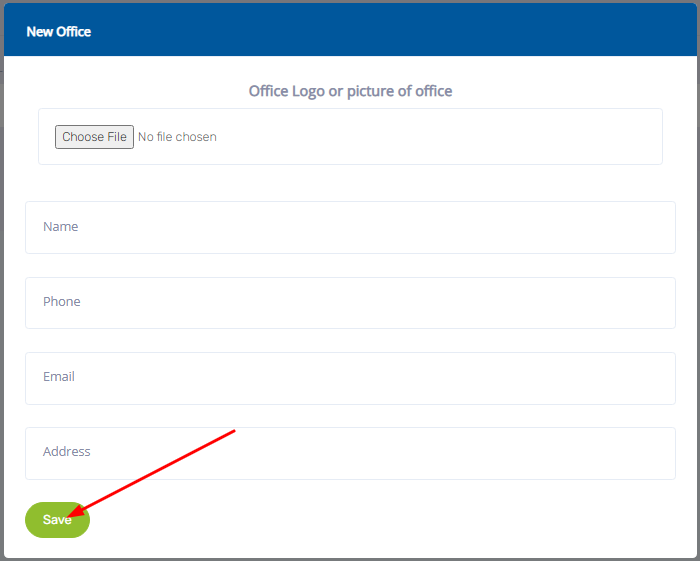
Task: Click the 'Name' placeholder text
Action: [60, 227]
